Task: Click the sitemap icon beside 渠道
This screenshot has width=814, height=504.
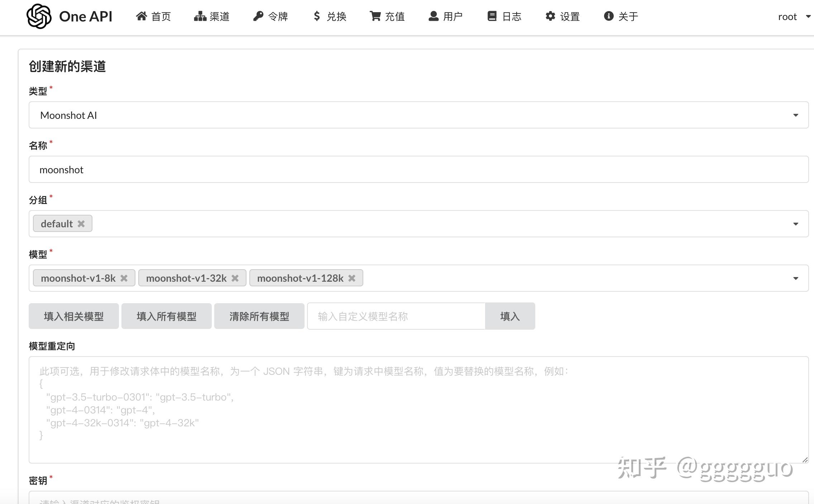Action: [x=200, y=16]
